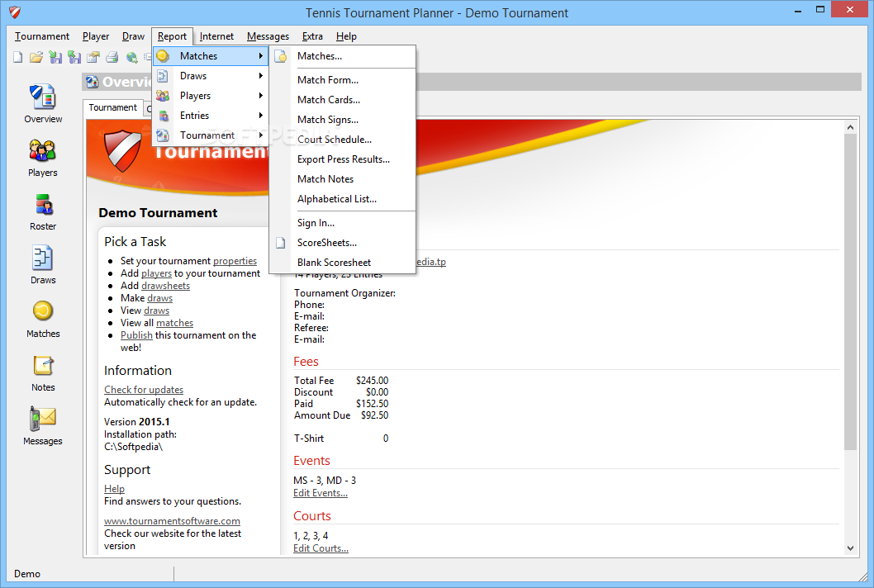Click Check for updates link
The image size is (874, 588).
144,390
